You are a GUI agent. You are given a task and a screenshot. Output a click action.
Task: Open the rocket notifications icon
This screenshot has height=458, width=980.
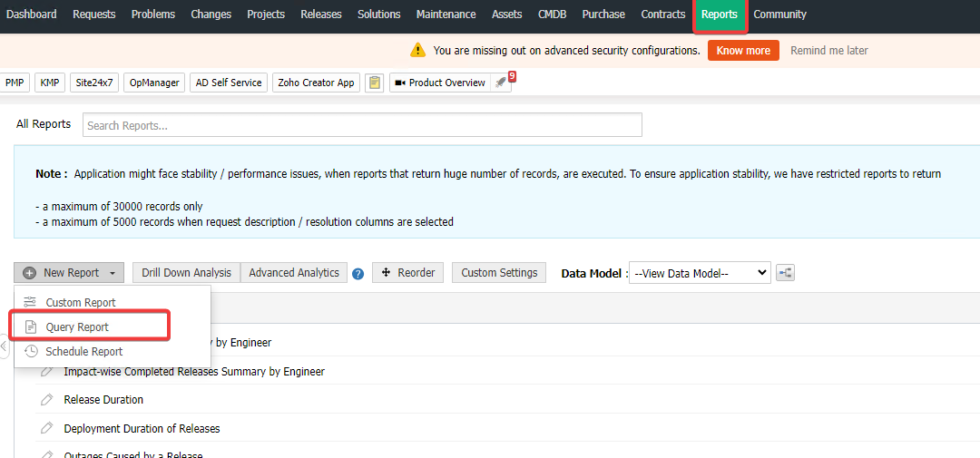point(501,83)
